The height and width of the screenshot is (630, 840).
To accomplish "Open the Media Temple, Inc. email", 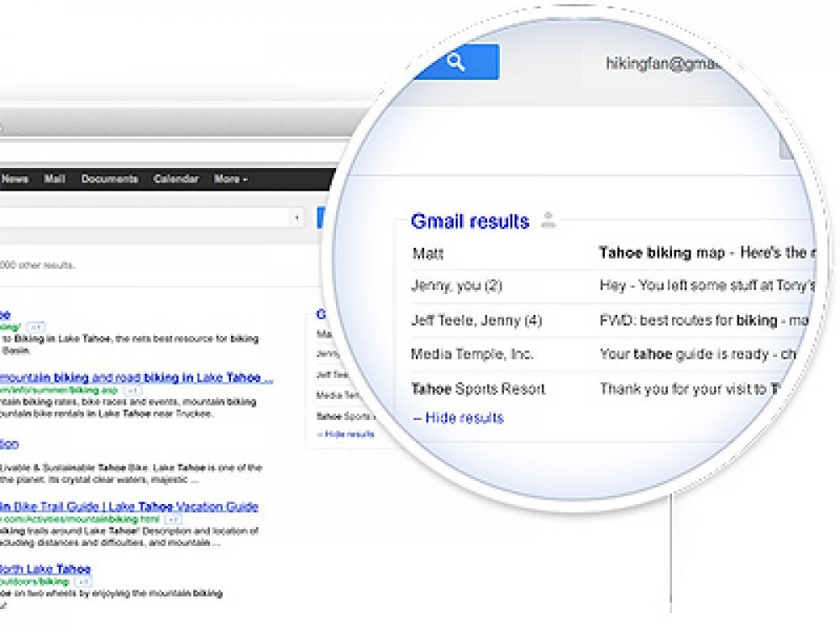I will click(x=472, y=354).
